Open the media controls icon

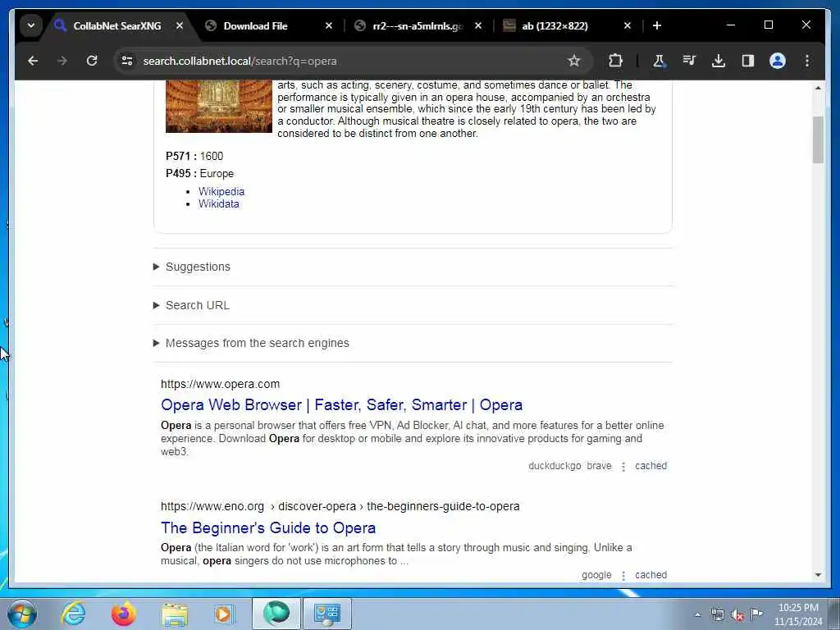(689, 61)
